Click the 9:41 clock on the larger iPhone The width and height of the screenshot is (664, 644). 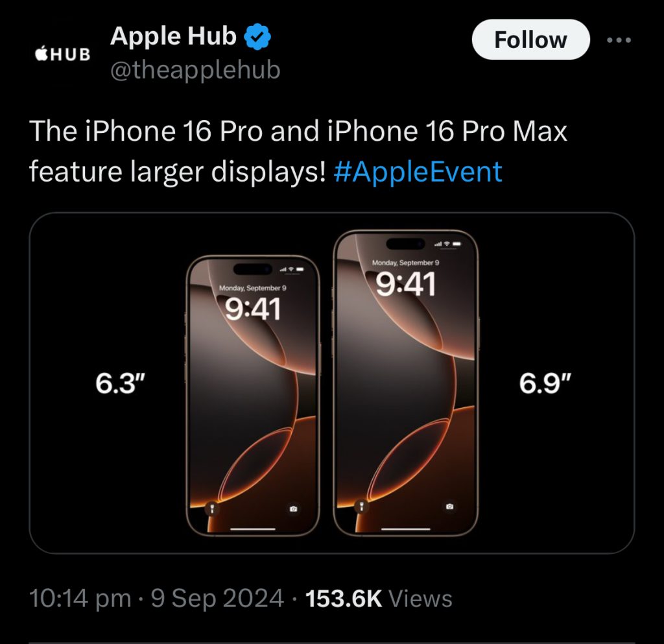pos(406,284)
